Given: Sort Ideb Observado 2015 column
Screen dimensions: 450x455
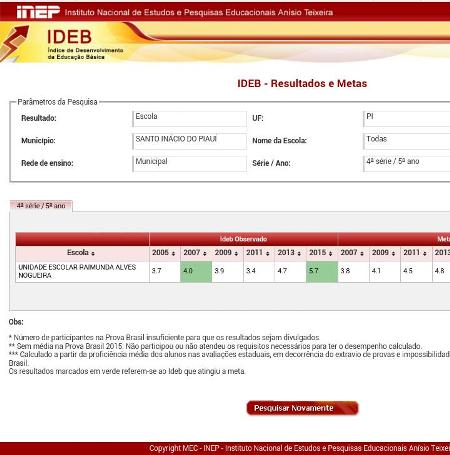Looking at the screenshot, I should [330, 254].
